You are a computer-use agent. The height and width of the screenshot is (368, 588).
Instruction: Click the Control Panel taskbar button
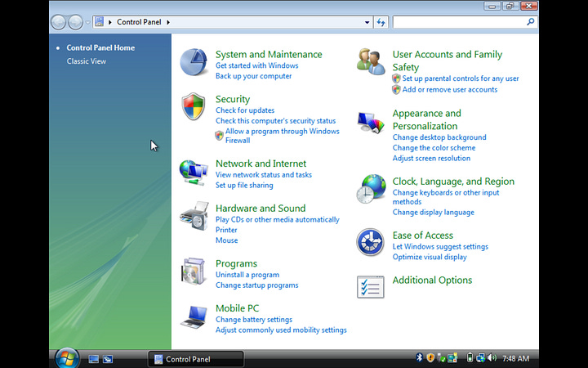click(196, 359)
